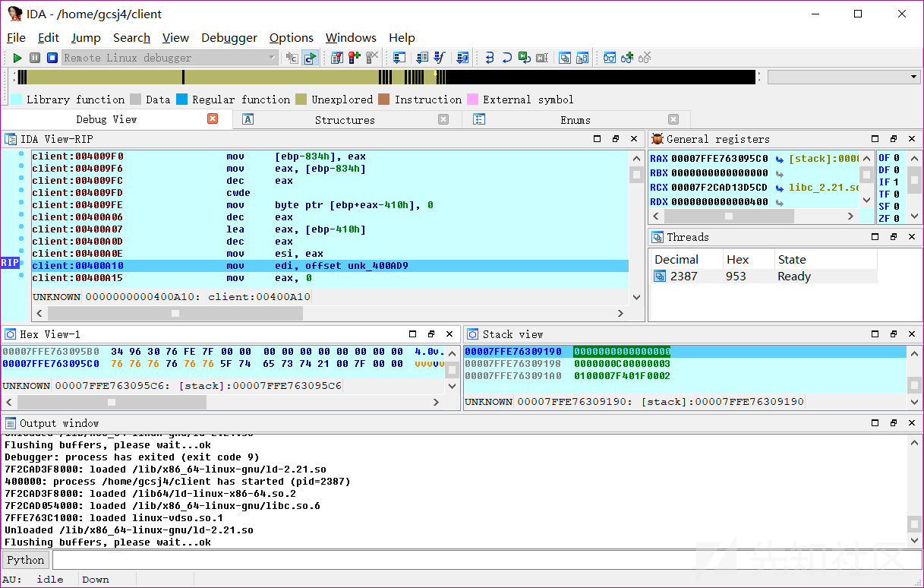The height and width of the screenshot is (588, 924).
Task: Click the RCX register value 00007F2CAD13D5CD
Action: click(720, 188)
